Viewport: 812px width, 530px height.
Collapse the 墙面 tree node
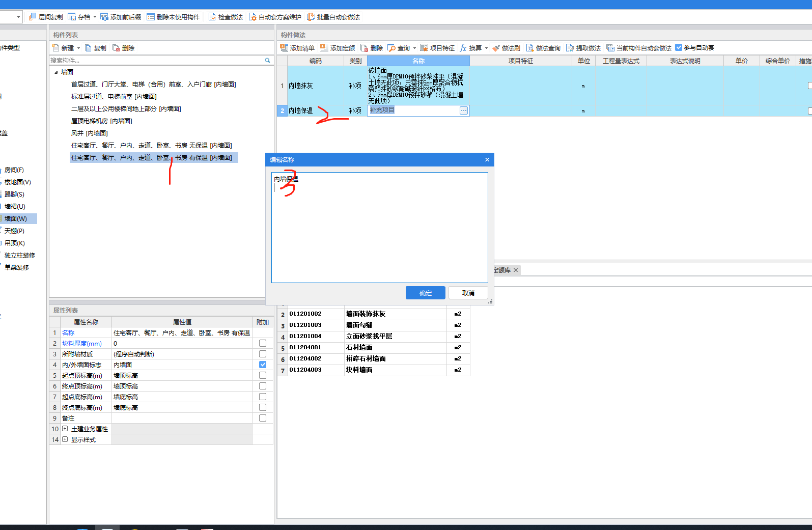pos(56,72)
